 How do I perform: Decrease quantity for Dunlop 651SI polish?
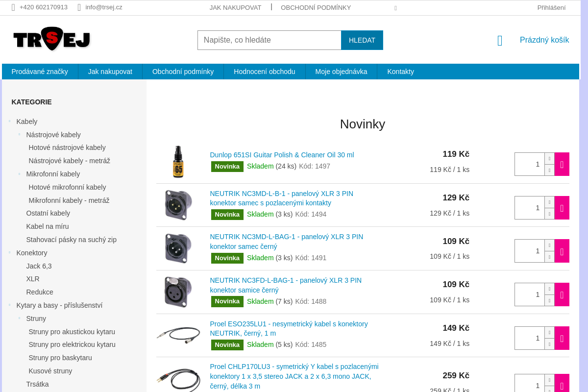[x=549, y=170]
